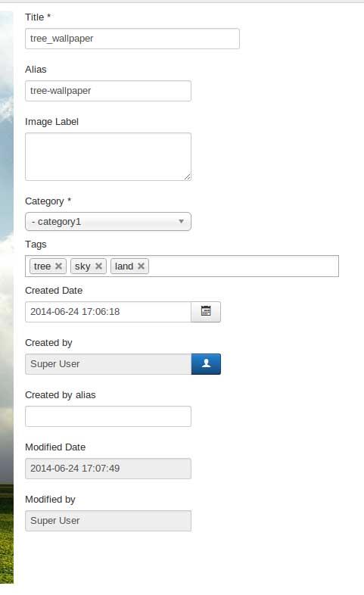Open the Category dropdown showing category1
The height and width of the screenshot is (595, 364).
(108, 222)
